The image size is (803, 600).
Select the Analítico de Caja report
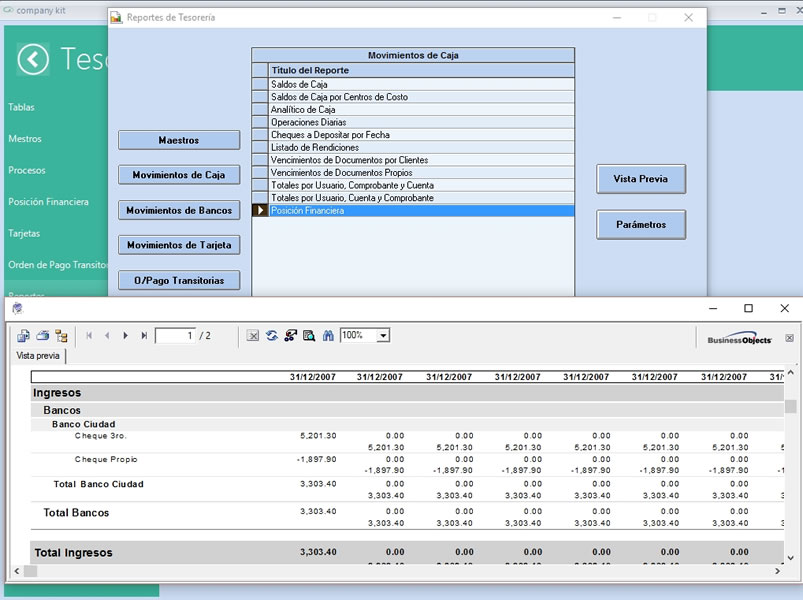[422, 110]
